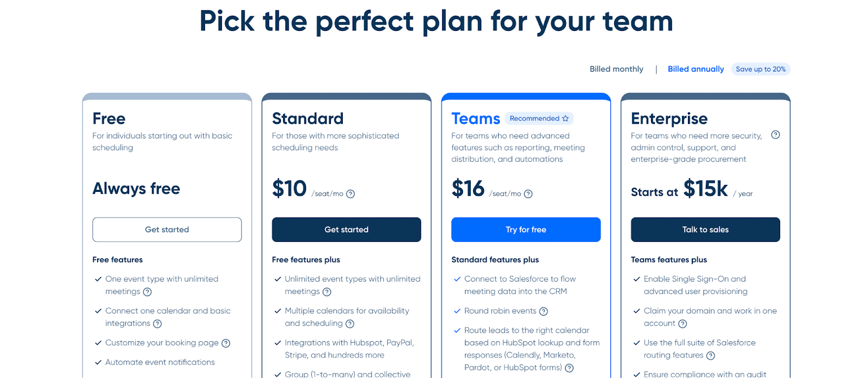Click help icon beside Round robin events
The image size is (868, 378).
click(544, 311)
